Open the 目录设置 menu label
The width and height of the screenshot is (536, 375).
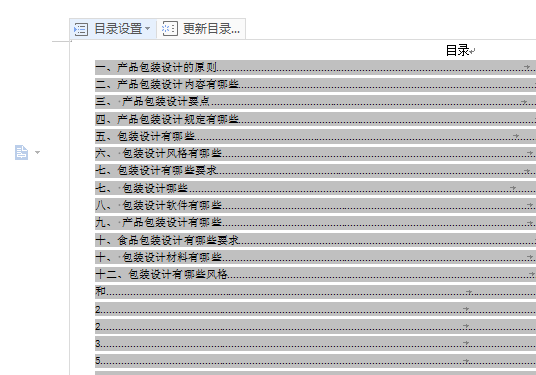(118, 29)
